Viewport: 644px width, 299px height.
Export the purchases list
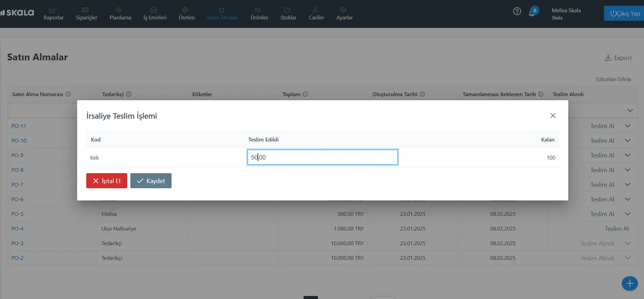point(618,58)
